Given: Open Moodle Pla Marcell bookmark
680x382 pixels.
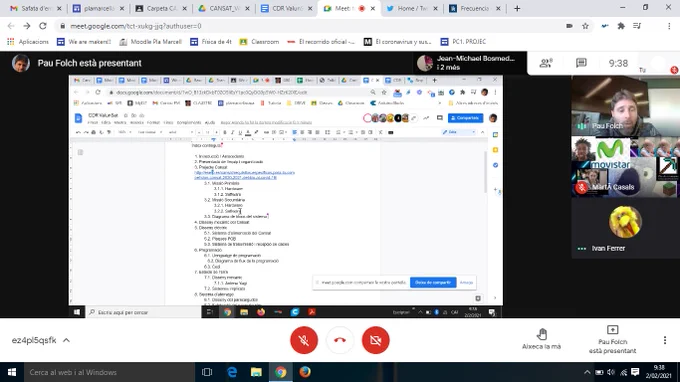Looking at the screenshot, I should point(150,42).
